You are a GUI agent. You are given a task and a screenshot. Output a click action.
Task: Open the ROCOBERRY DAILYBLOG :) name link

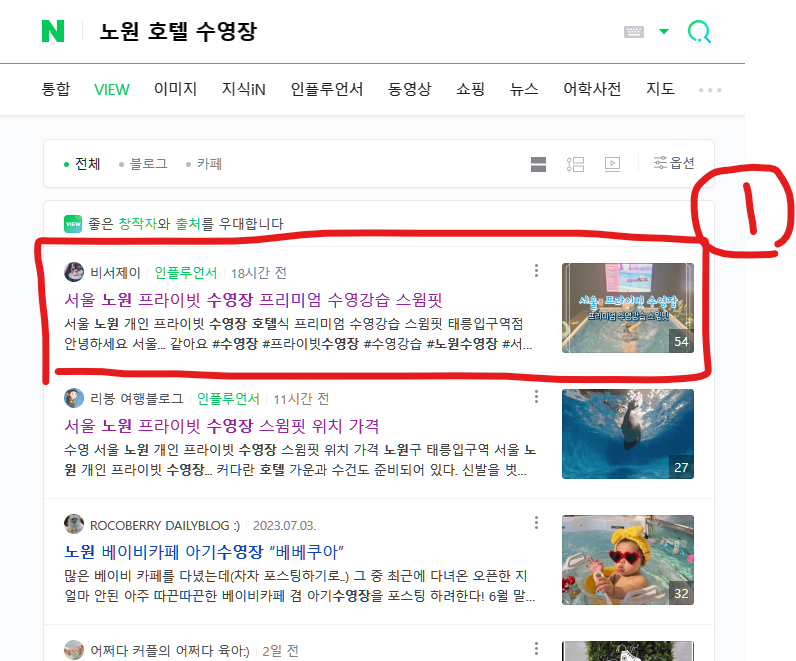tap(164, 525)
